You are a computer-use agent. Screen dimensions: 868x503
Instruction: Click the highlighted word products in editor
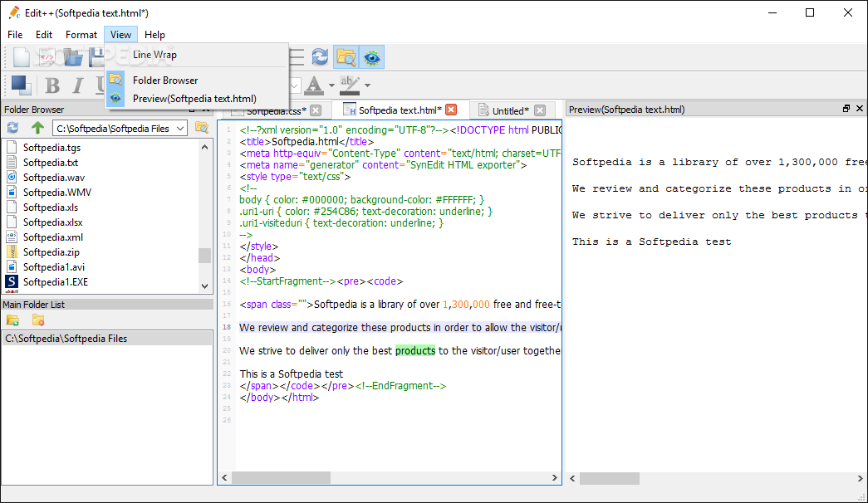coord(415,351)
